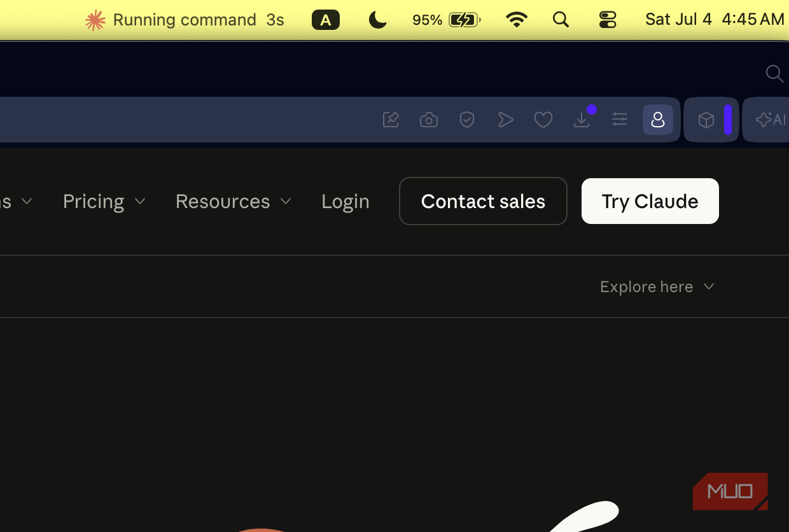Screen dimensions: 789x532
Task: Click the battery 95% status icon
Action: pos(446,20)
